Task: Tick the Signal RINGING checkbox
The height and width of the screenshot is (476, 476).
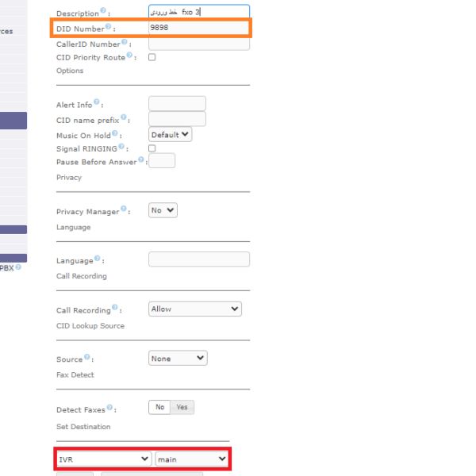Action: click(x=152, y=148)
